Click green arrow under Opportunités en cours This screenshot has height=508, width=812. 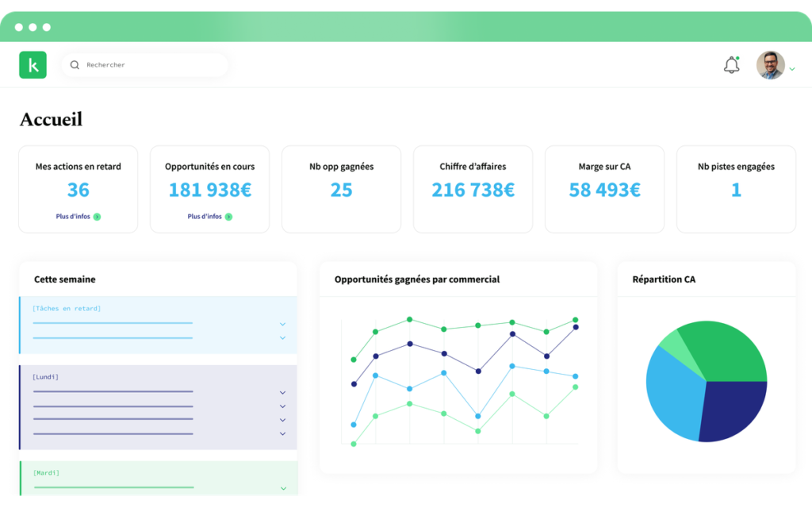click(x=228, y=217)
